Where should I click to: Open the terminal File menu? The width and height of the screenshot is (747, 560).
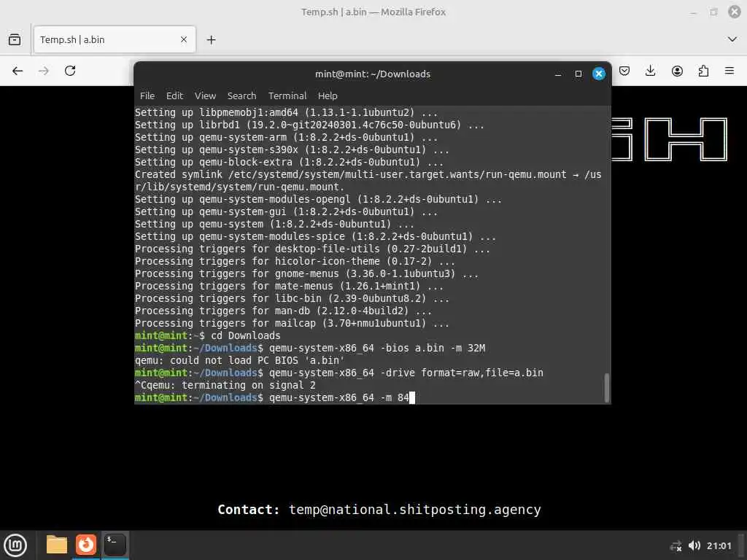click(147, 96)
